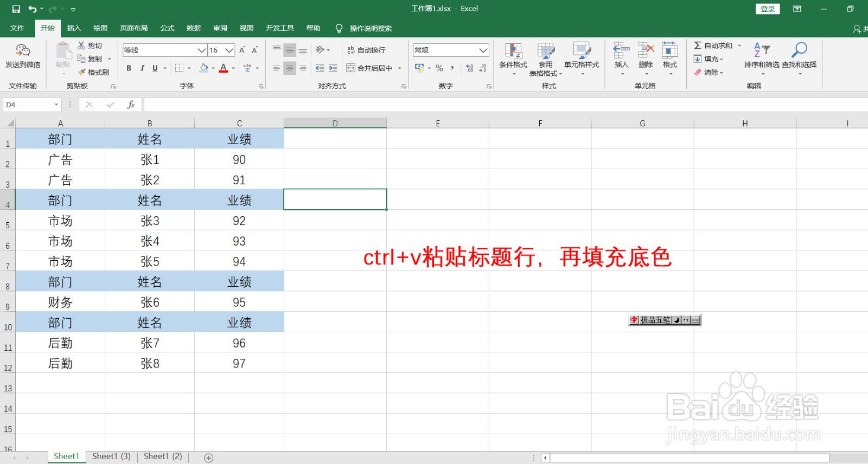Open number format dropdown (常规)
Viewport: 868px width, 464px height.
[x=483, y=50]
